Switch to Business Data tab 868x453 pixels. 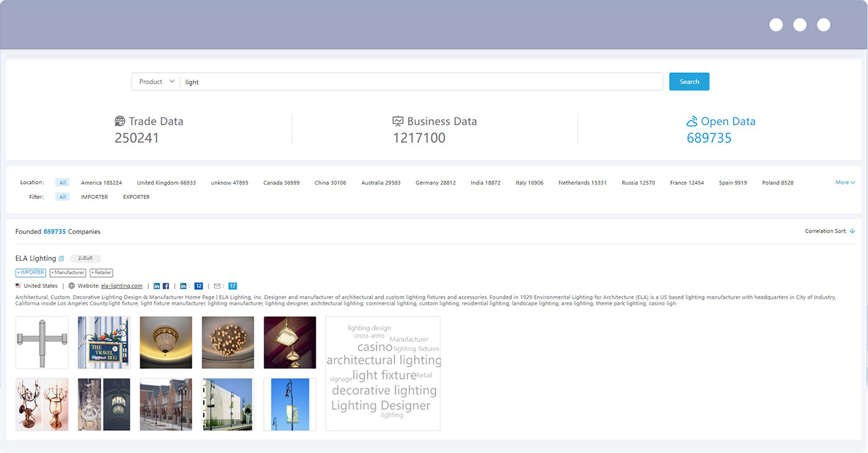[x=434, y=129]
